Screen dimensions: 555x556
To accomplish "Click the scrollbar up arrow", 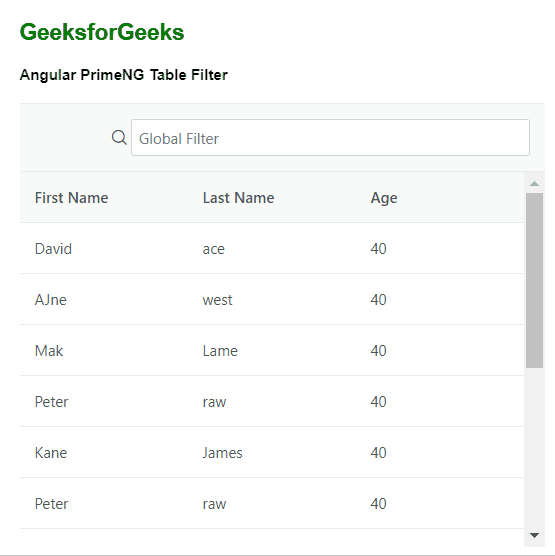I will (x=534, y=184).
